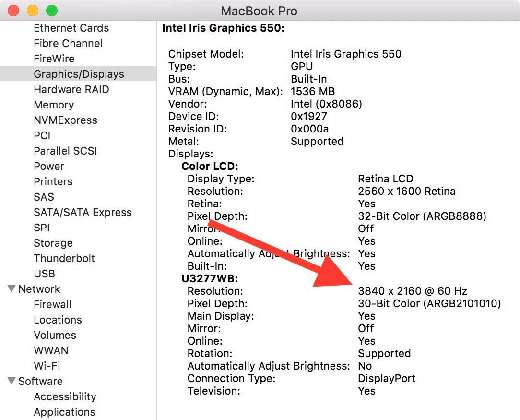Select the Color LCD display heading
Viewport: 520px width, 420px height.
(x=210, y=166)
